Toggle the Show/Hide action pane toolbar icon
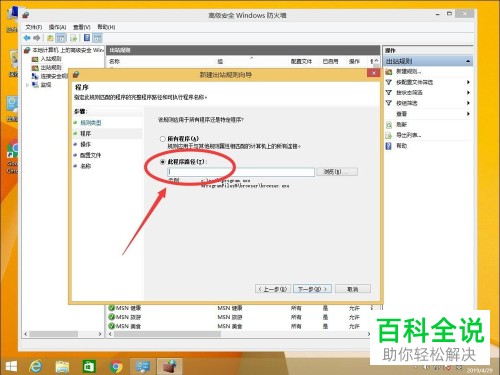The image size is (500, 375). (97, 38)
